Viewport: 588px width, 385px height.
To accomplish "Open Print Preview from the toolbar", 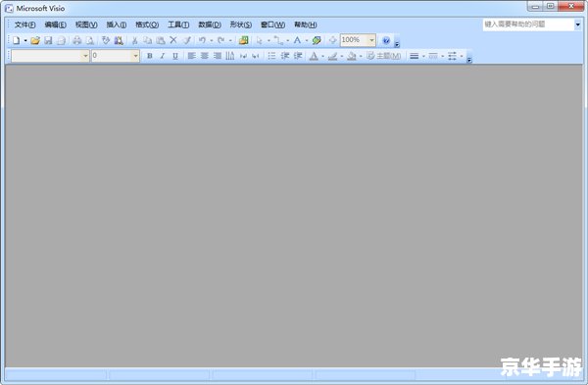I will click(x=90, y=40).
